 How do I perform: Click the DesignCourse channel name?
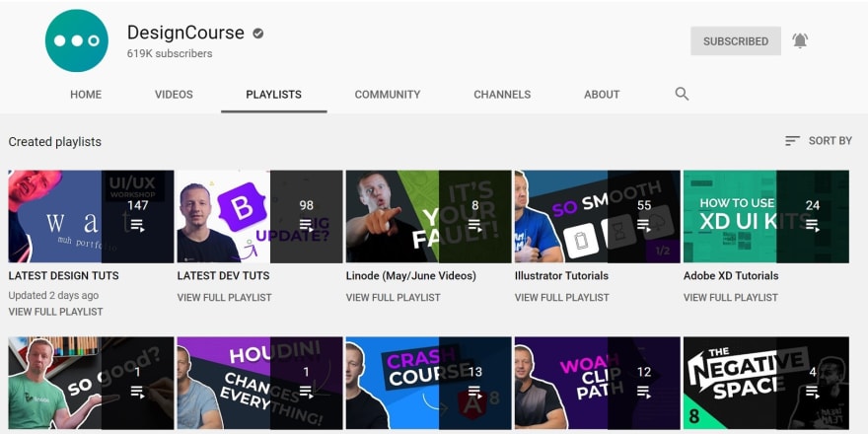[x=185, y=33]
